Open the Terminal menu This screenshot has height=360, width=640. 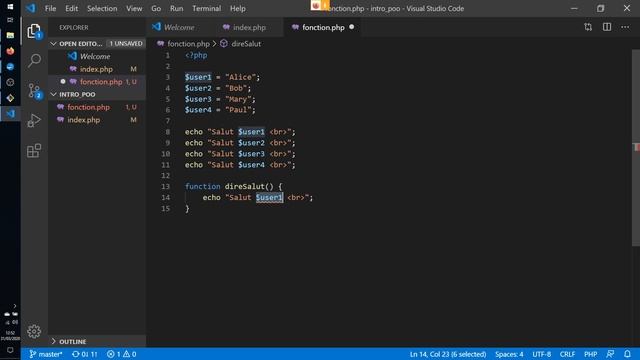tap(207, 8)
